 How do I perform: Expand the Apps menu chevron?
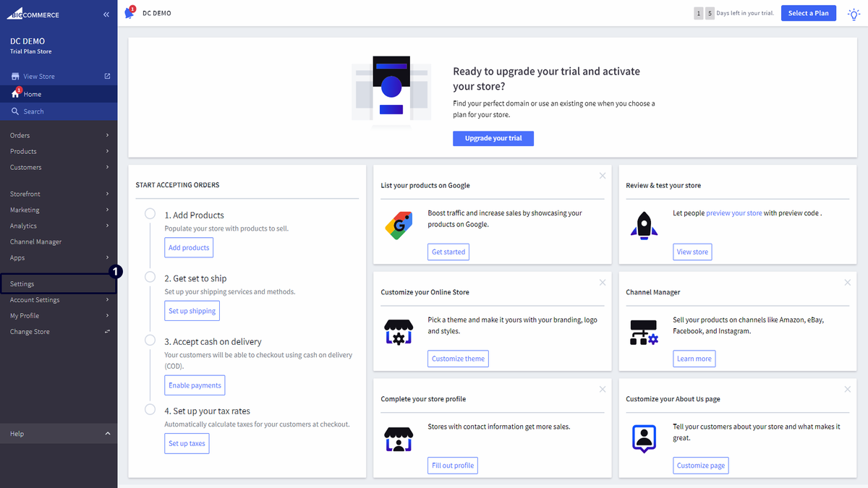[x=107, y=257]
